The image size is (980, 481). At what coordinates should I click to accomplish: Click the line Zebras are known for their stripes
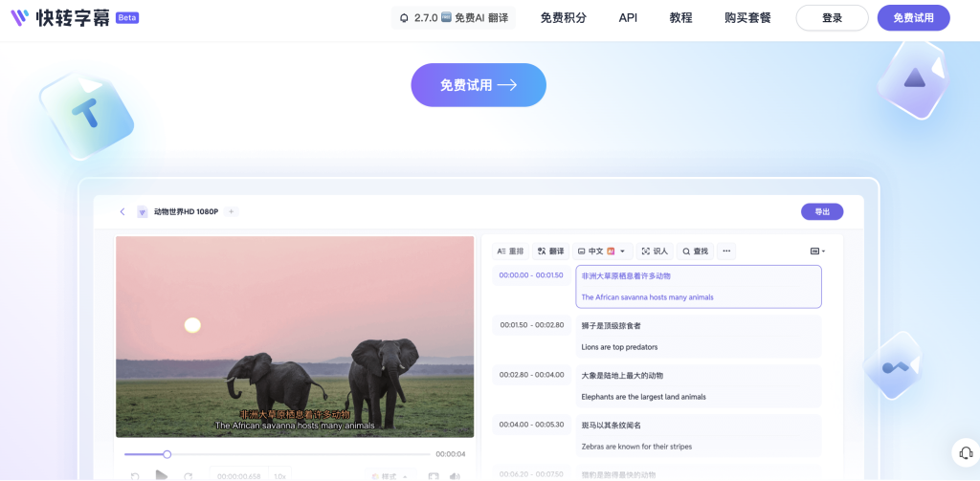coord(636,447)
